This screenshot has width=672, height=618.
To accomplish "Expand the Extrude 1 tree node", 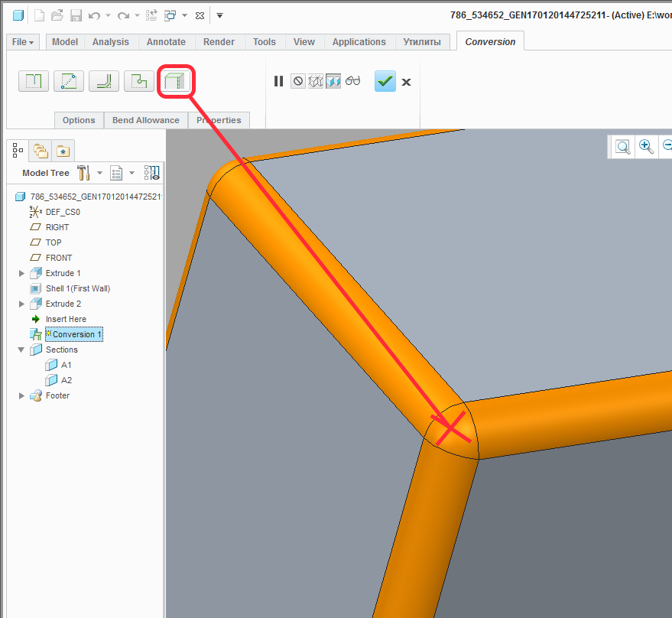I will coord(21,273).
